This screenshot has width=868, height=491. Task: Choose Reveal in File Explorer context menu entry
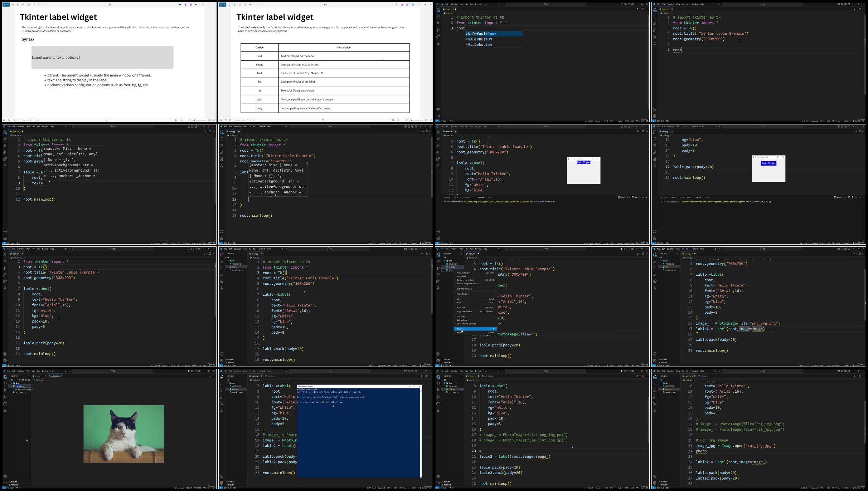[475, 280]
